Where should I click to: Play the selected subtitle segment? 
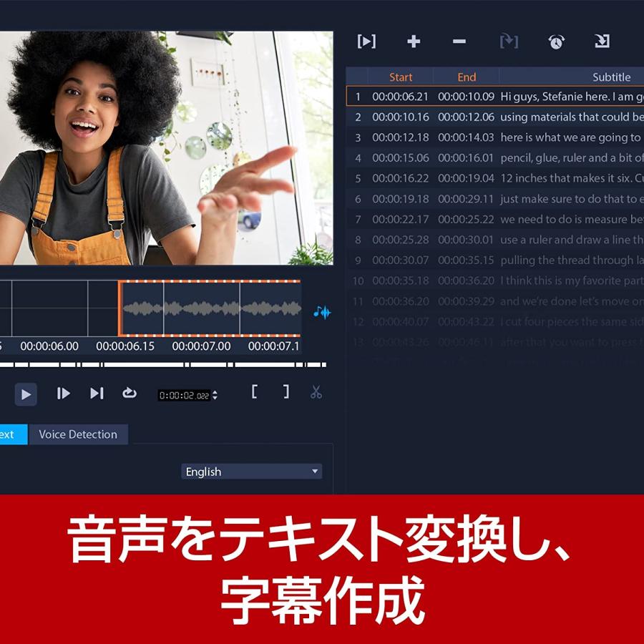tap(366, 42)
